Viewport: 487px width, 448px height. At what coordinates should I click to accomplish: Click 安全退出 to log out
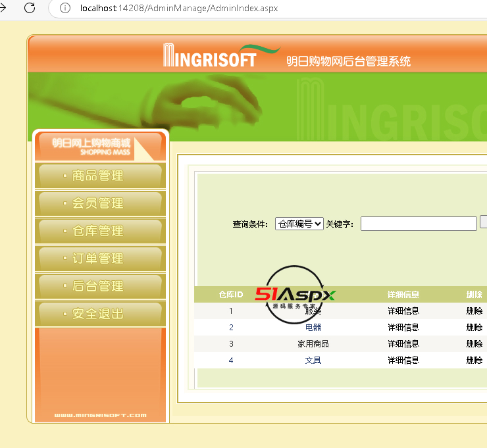click(x=100, y=314)
